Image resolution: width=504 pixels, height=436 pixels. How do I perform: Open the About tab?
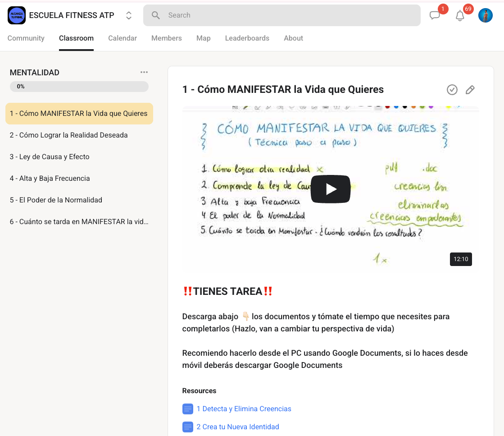[294, 38]
